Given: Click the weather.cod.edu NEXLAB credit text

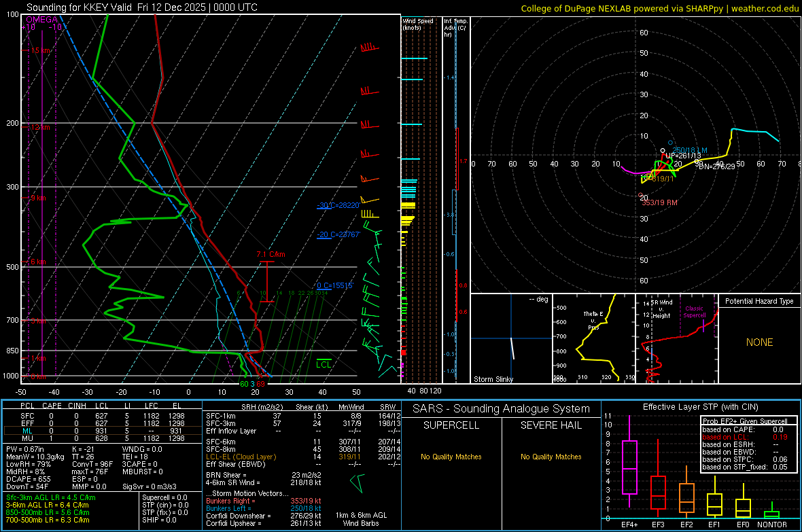Looking at the screenshot, I should click(x=659, y=8).
